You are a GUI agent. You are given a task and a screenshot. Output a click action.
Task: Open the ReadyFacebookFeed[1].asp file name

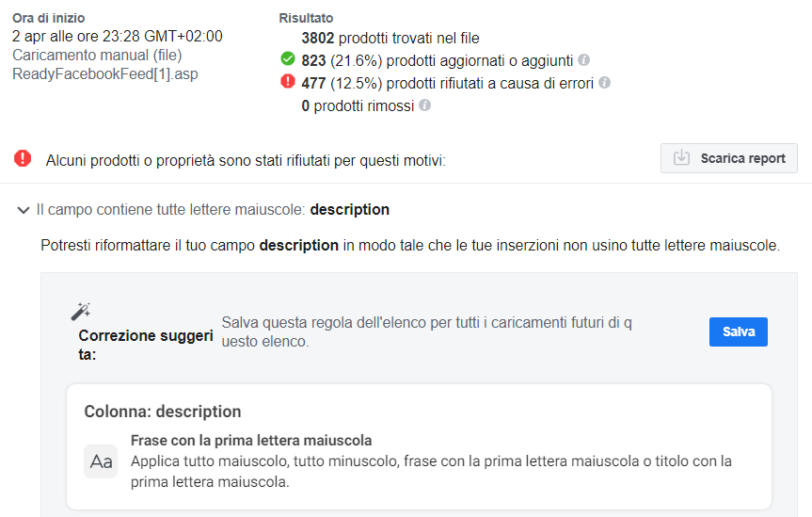(105, 73)
